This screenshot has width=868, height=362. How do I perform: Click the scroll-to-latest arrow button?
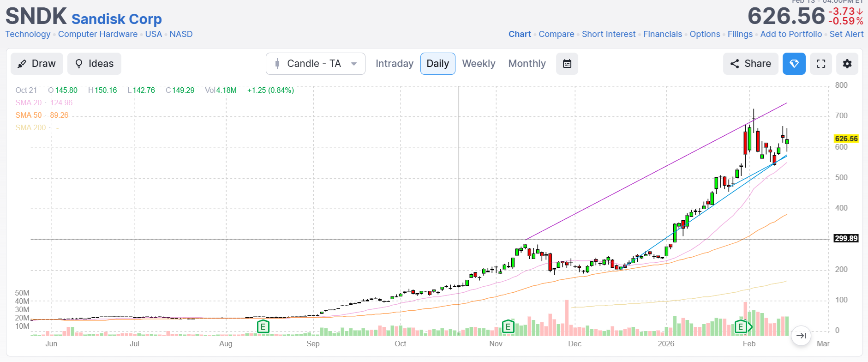801,336
